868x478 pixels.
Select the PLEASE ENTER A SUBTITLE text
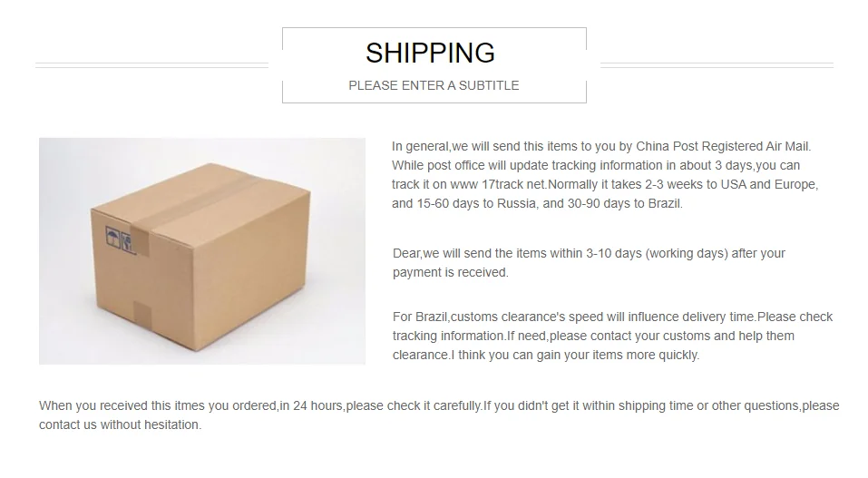coord(434,85)
